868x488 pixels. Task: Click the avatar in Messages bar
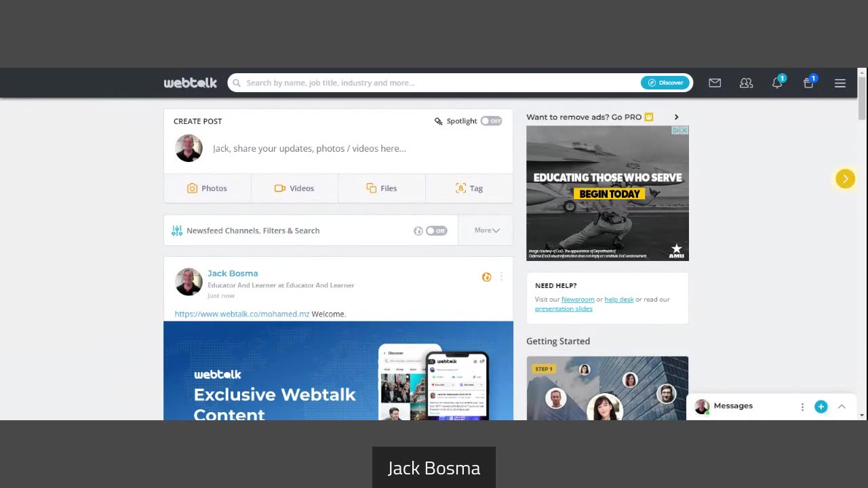(702, 407)
